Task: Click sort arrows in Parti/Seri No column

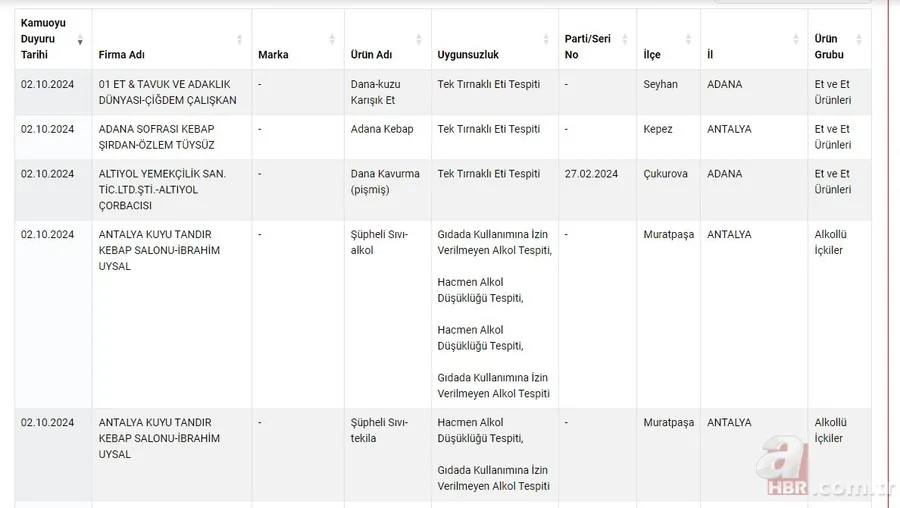Action: (625, 40)
